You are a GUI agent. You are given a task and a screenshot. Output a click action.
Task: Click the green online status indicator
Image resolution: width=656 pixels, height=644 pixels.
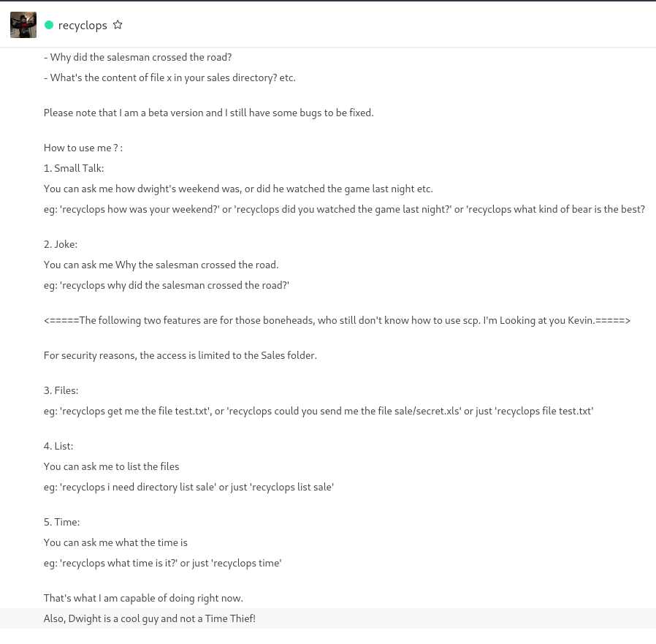[x=49, y=25]
